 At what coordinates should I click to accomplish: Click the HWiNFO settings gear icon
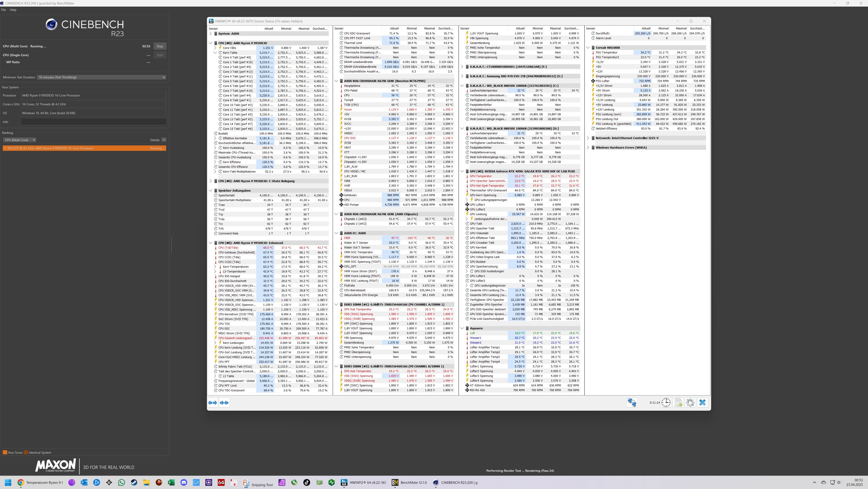[690, 402]
